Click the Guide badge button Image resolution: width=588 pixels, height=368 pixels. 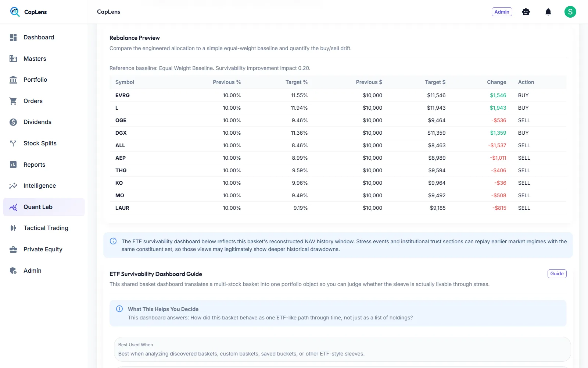tap(557, 274)
